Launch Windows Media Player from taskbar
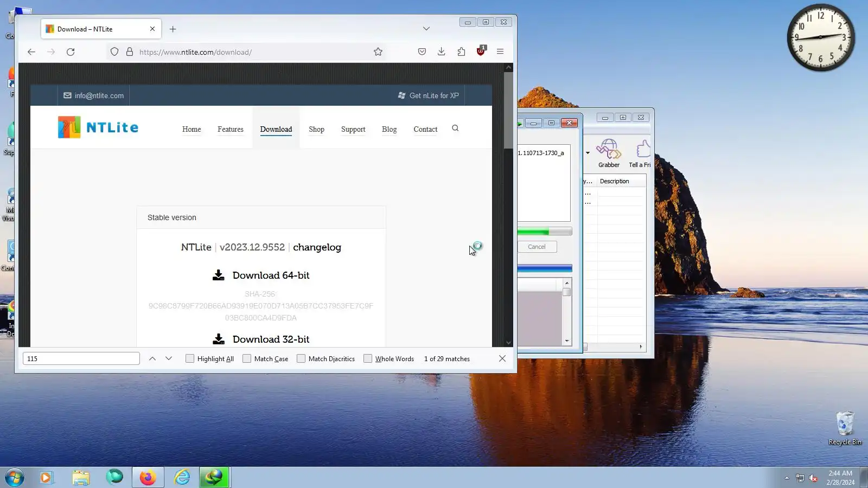 point(46,478)
